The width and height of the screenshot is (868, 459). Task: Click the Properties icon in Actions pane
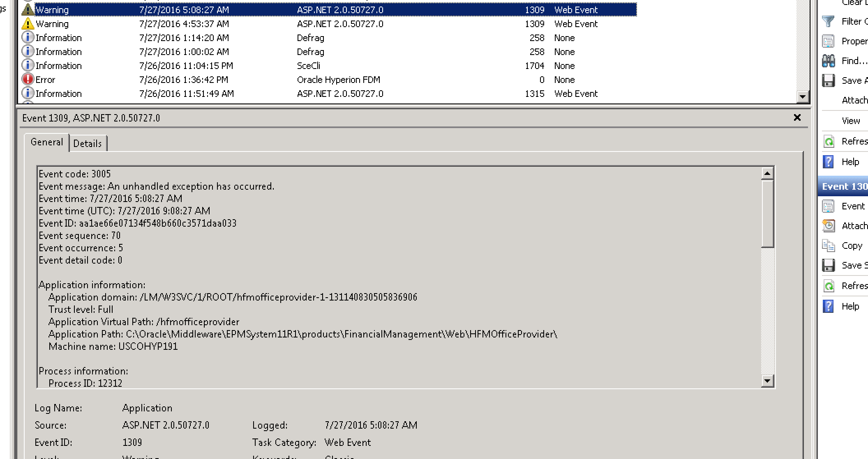pos(828,41)
